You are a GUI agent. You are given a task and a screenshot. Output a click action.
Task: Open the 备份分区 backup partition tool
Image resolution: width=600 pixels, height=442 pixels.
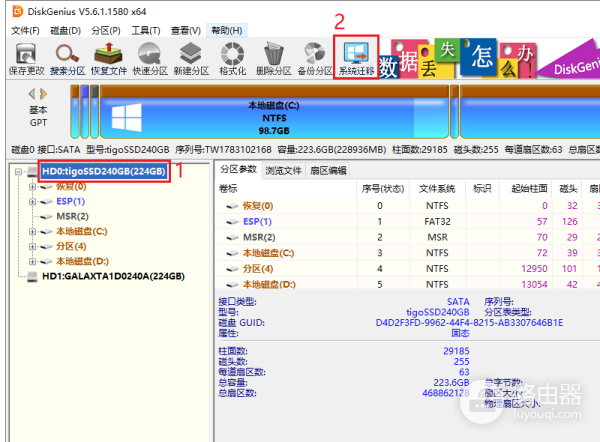pos(315,56)
